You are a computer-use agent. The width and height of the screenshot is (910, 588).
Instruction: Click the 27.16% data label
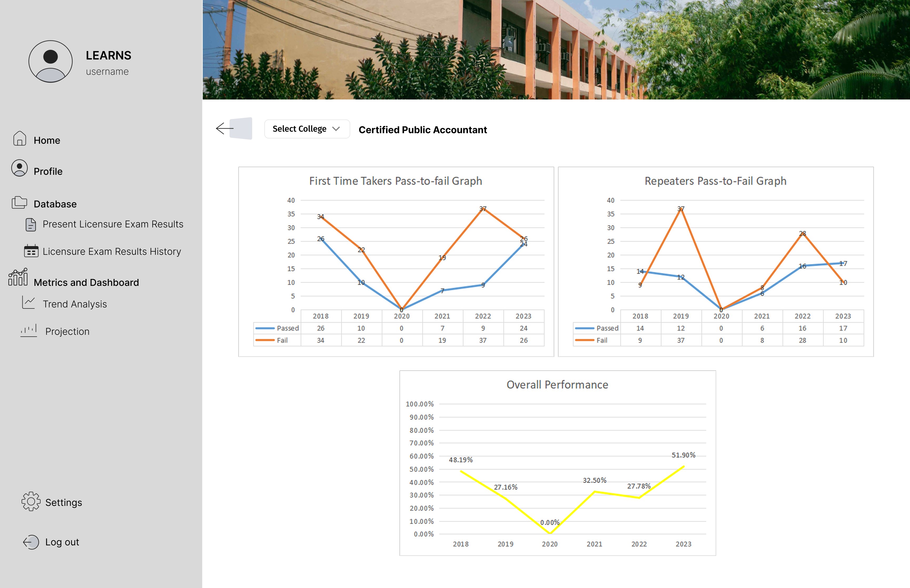coord(506,487)
